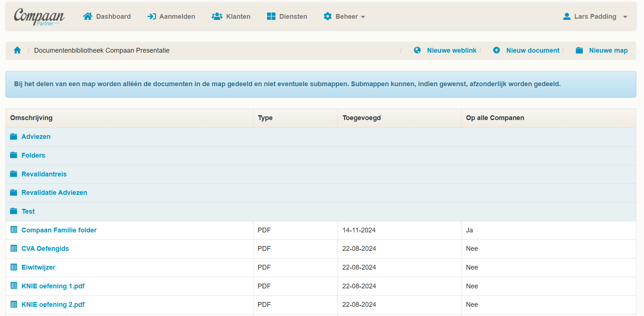Open the KNIE oefening 1.pdf document
This screenshot has width=644, height=316.
[53, 286]
